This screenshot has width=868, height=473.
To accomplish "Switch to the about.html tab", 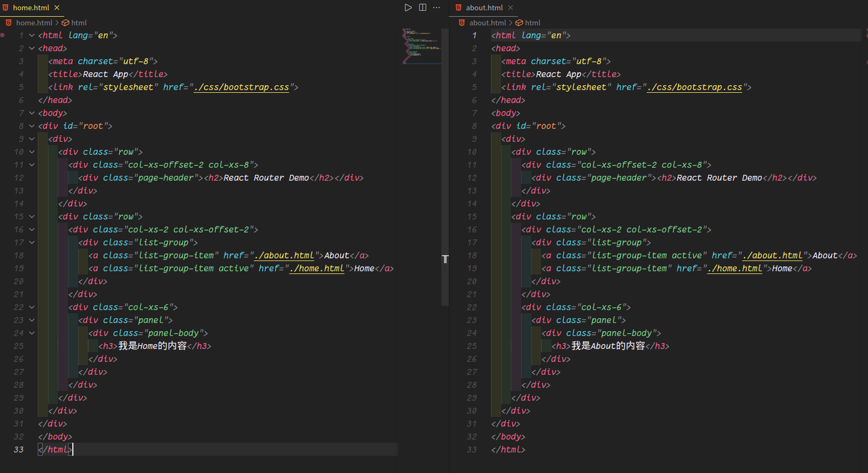I will (x=484, y=8).
